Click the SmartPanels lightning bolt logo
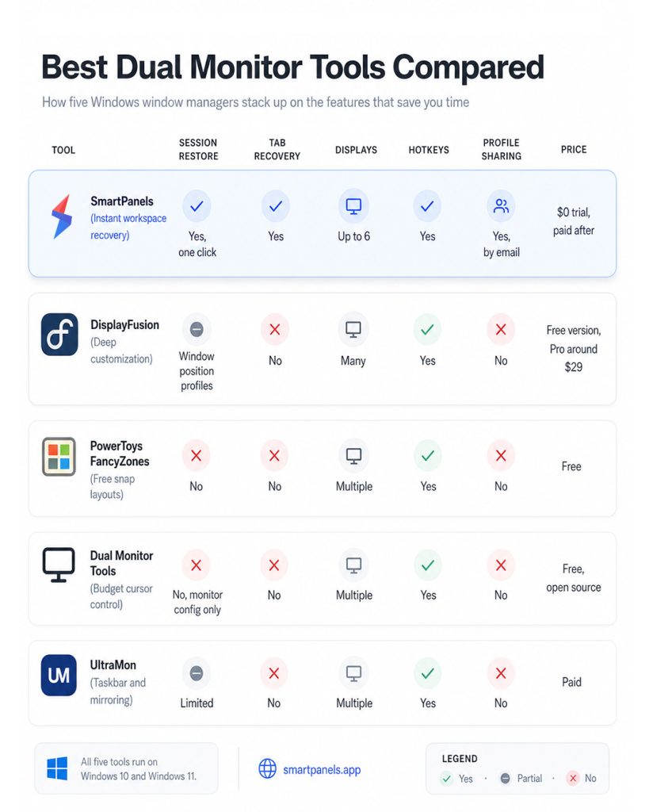This screenshot has width=649, height=812. 62,216
